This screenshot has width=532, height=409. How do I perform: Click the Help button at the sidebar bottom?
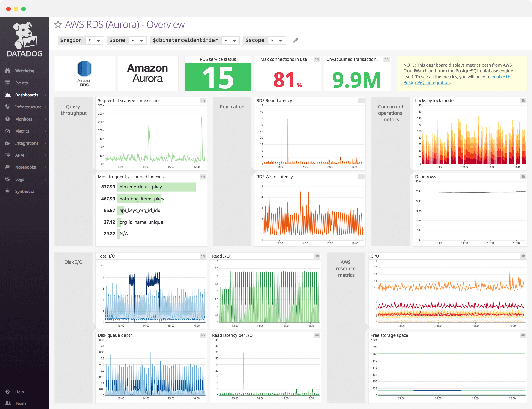click(15, 392)
